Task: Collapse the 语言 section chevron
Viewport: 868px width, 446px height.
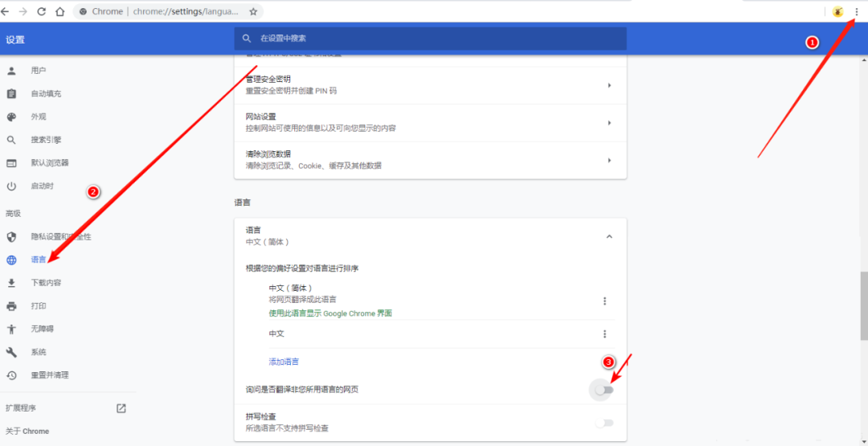Action: pos(608,236)
